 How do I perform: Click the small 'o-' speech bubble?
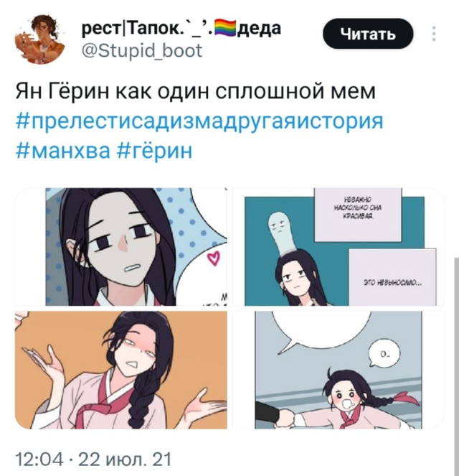[384, 354]
